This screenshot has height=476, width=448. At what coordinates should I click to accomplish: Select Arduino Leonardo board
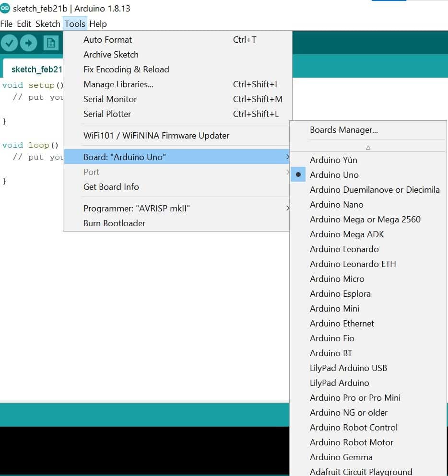pyautogui.click(x=368, y=249)
